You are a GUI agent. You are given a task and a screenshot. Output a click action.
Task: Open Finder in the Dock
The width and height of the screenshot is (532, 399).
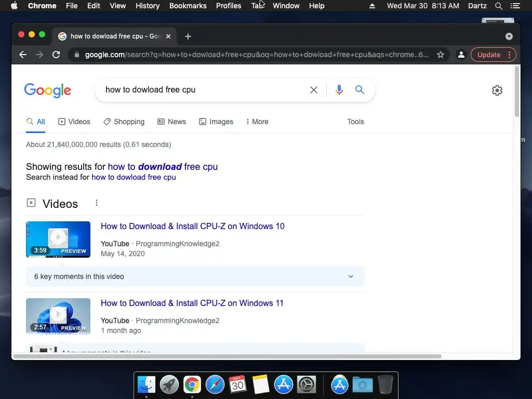pos(146,385)
